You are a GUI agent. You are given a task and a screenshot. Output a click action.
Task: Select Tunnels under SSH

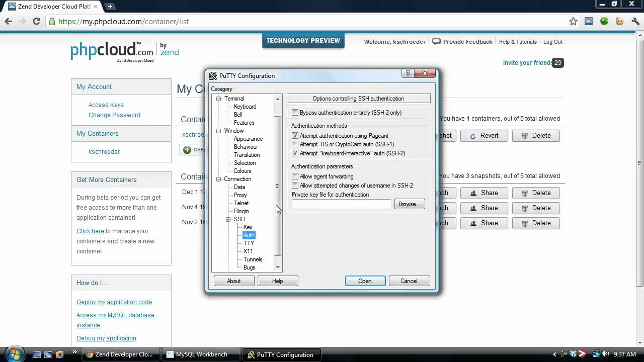253,259
